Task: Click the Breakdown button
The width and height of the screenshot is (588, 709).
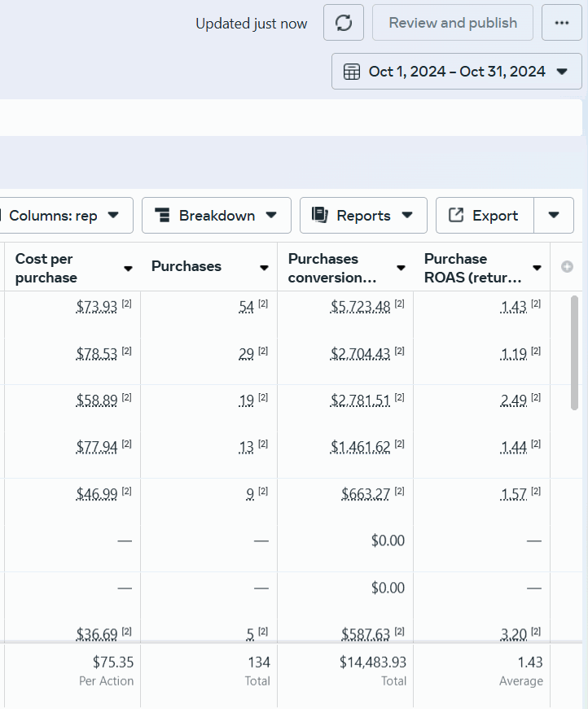Action: 216,215
